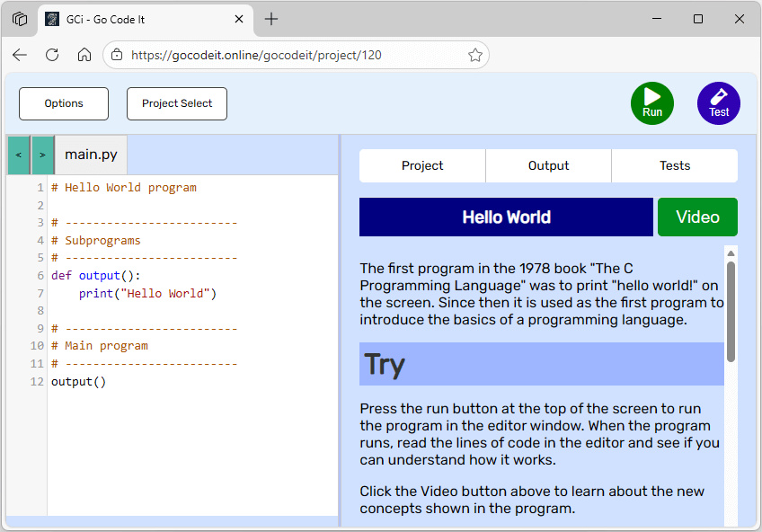This screenshot has height=532, width=762.
Task: View site information via lock icon
Action: [x=117, y=55]
